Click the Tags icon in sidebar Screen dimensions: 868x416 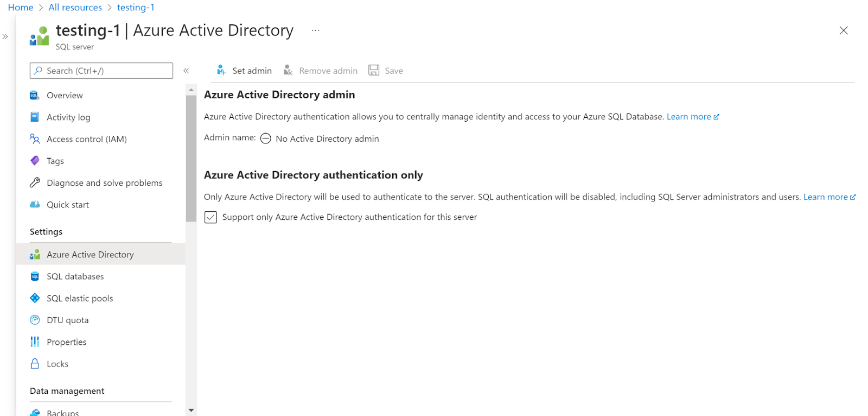click(x=35, y=161)
